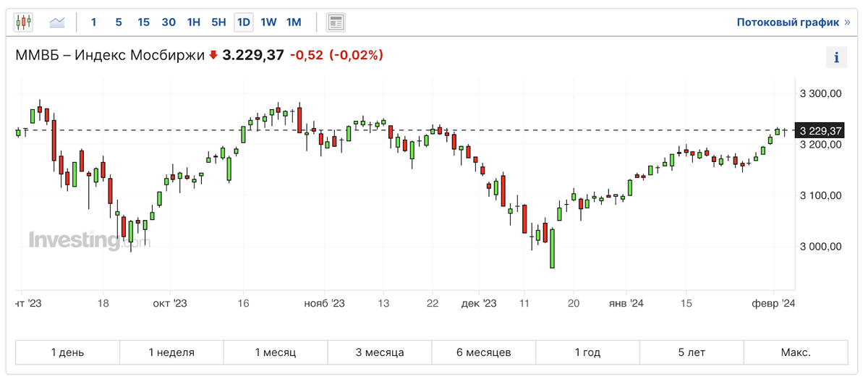
Task: Click the 3 200,00 axis label
Action: pos(821,145)
